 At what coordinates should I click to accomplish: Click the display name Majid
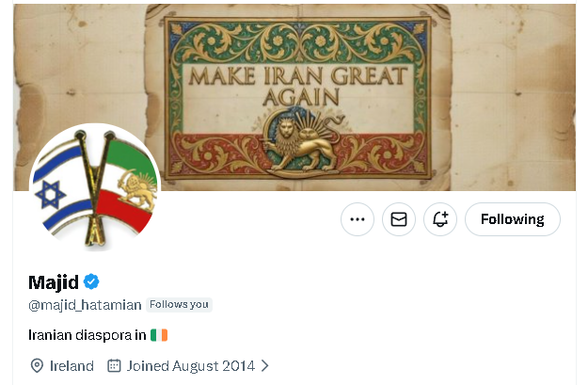pyautogui.click(x=54, y=281)
